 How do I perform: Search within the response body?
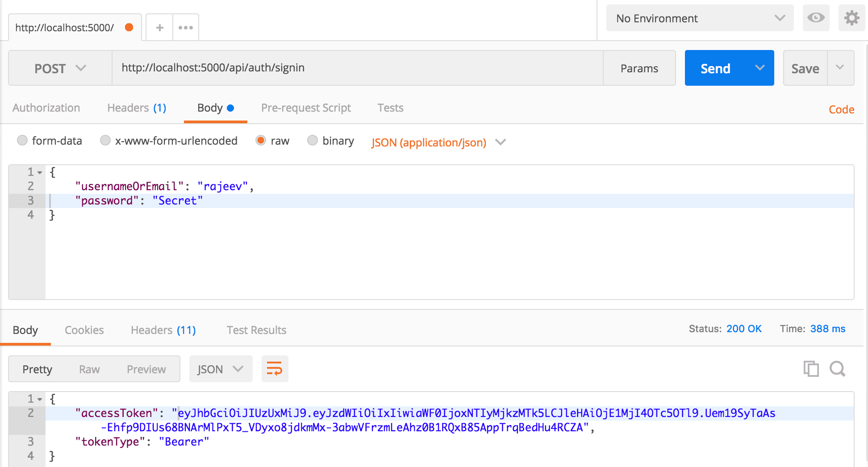pos(837,369)
